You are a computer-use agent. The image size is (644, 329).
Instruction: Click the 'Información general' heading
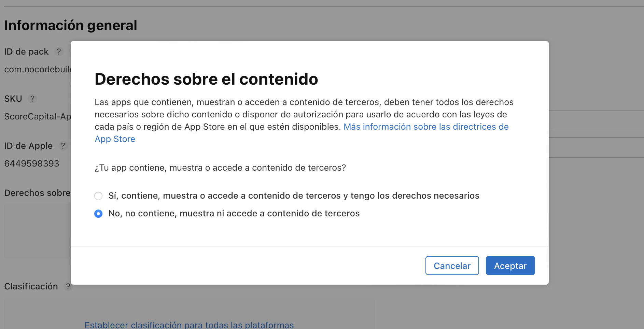point(71,25)
